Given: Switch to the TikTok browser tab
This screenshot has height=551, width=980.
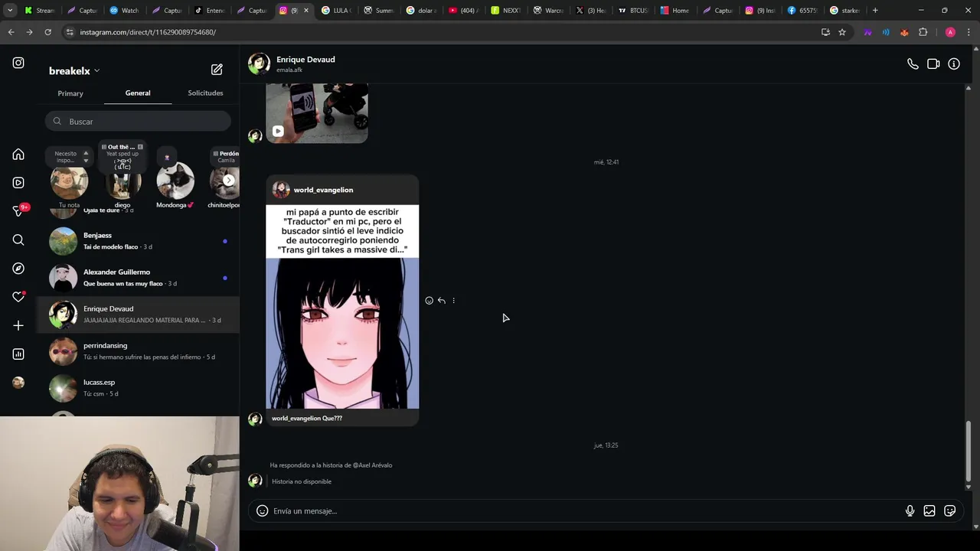Looking at the screenshot, I should 208,11.
